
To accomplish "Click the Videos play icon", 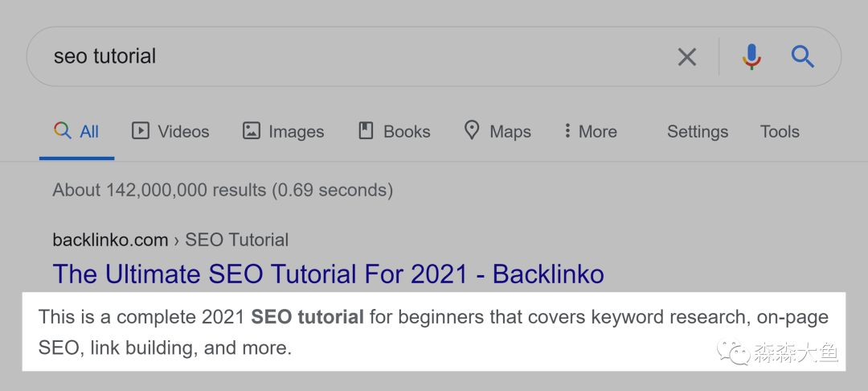I will pyautogui.click(x=141, y=130).
